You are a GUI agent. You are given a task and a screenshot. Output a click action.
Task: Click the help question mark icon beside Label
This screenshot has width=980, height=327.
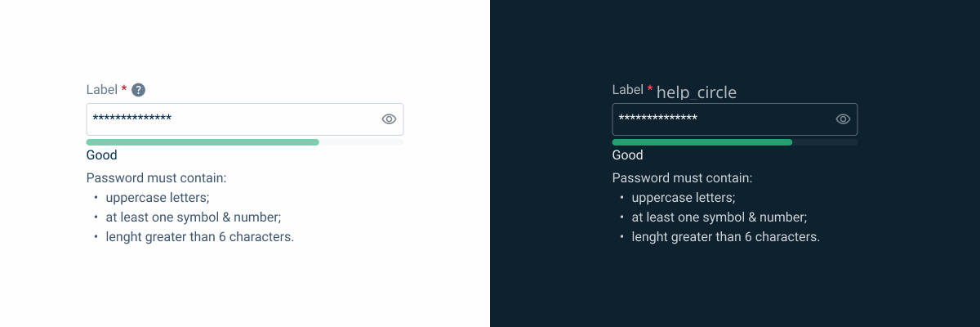(x=139, y=90)
